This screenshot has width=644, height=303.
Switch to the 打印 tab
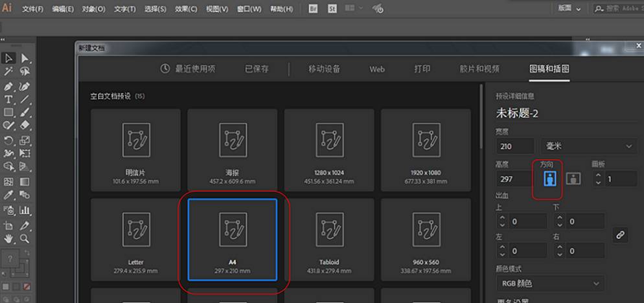coord(422,69)
